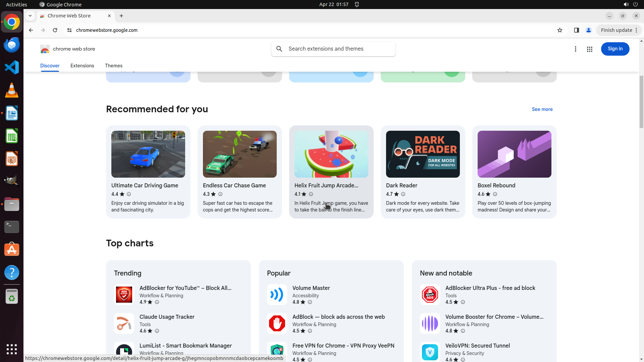Screen dimensions: 644x362
Task: Click the Sign in button
Action: pos(615,49)
